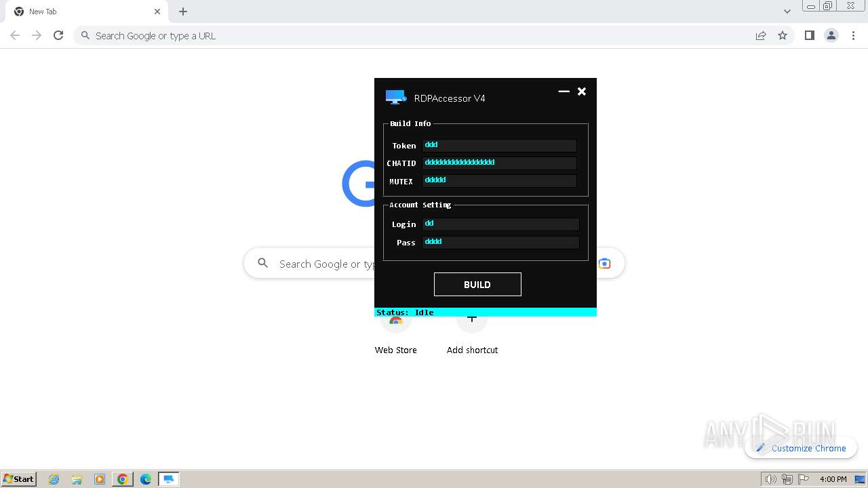The width and height of the screenshot is (868, 488).
Task: Open Windows Media Player from the taskbar
Action: [100, 479]
